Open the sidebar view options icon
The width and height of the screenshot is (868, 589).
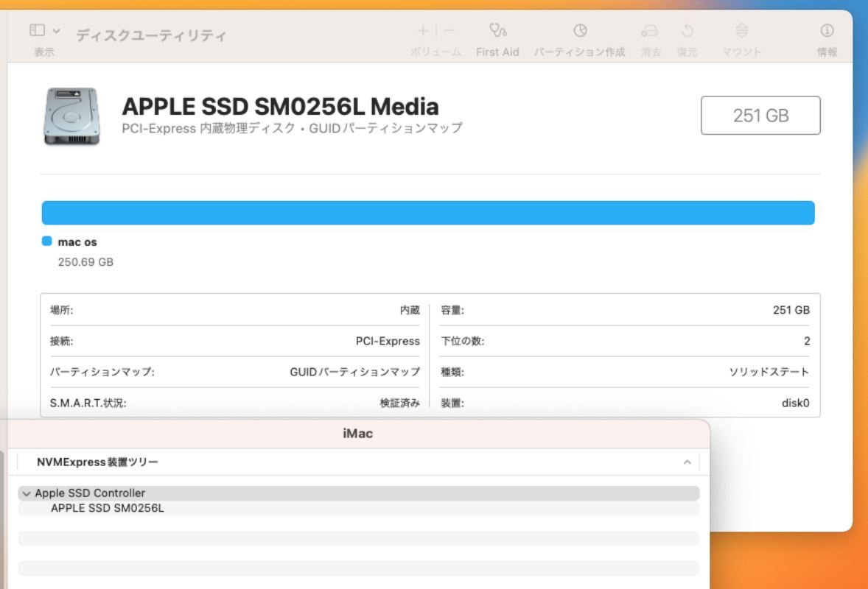click(37, 30)
